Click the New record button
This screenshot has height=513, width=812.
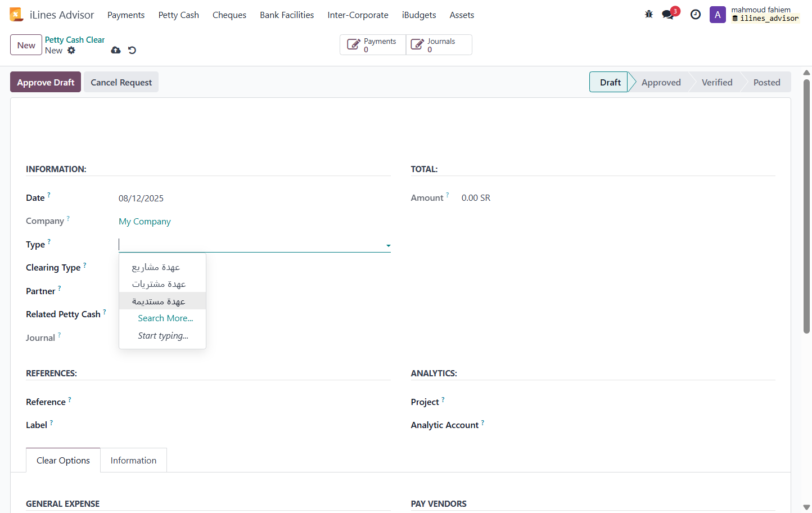click(26, 45)
